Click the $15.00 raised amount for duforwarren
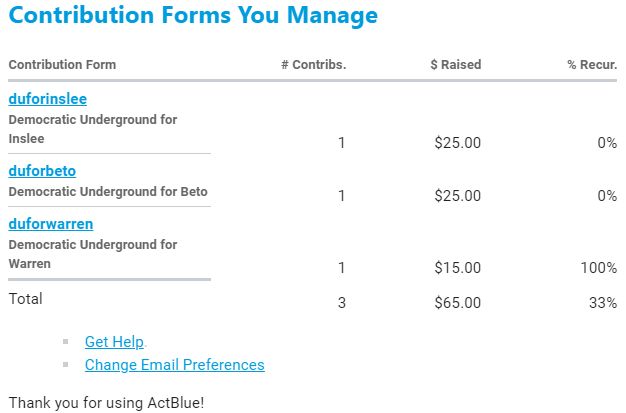This screenshot has width=626, height=413. click(457, 268)
